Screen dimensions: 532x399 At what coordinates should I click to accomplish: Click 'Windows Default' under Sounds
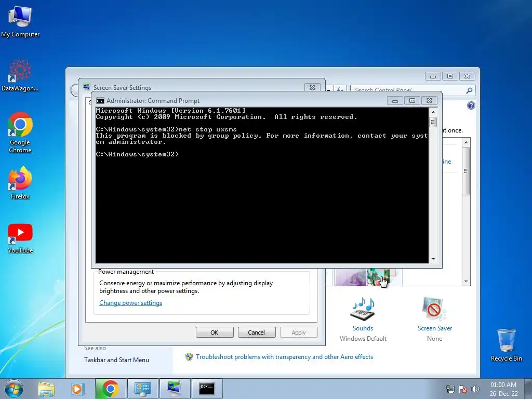(x=363, y=339)
